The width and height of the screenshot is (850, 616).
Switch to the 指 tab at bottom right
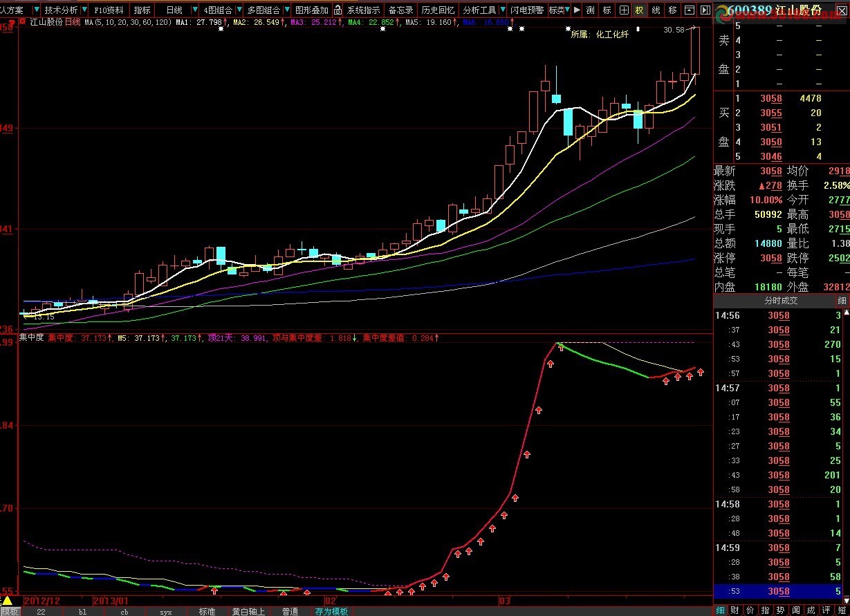pos(766,610)
